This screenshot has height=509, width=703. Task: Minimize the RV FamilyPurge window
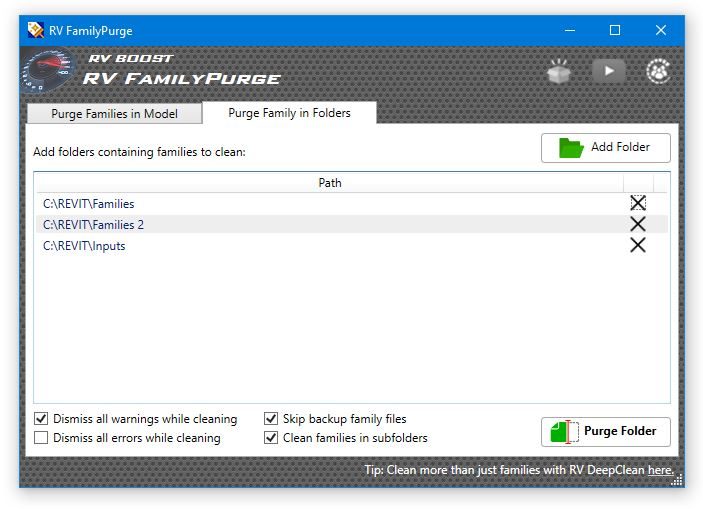(570, 30)
